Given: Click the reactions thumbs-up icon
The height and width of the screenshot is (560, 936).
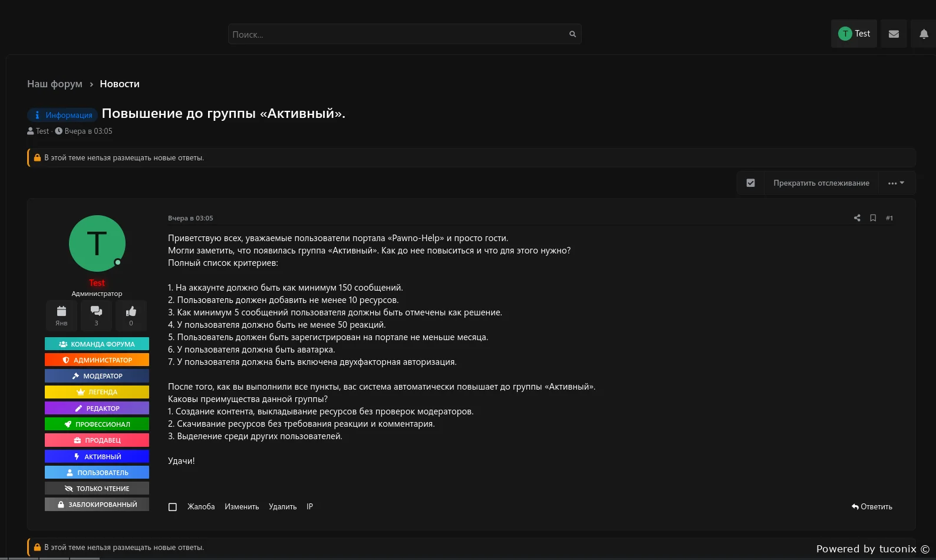Looking at the screenshot, I should click(x=131, y=312).
